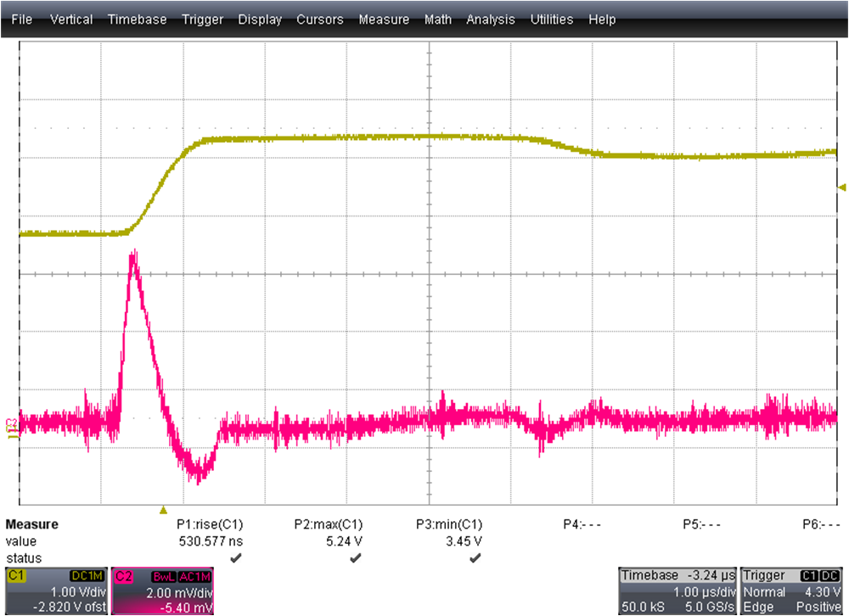The image size is (849, 616).
Task: Click the C2 ground marker at left edge
Action: tap(12, 422)
